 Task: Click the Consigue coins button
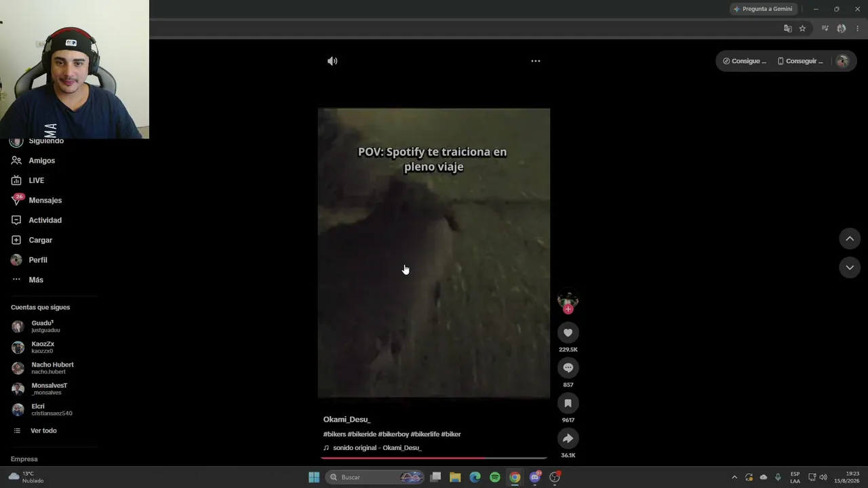click(x=745, y=61)
